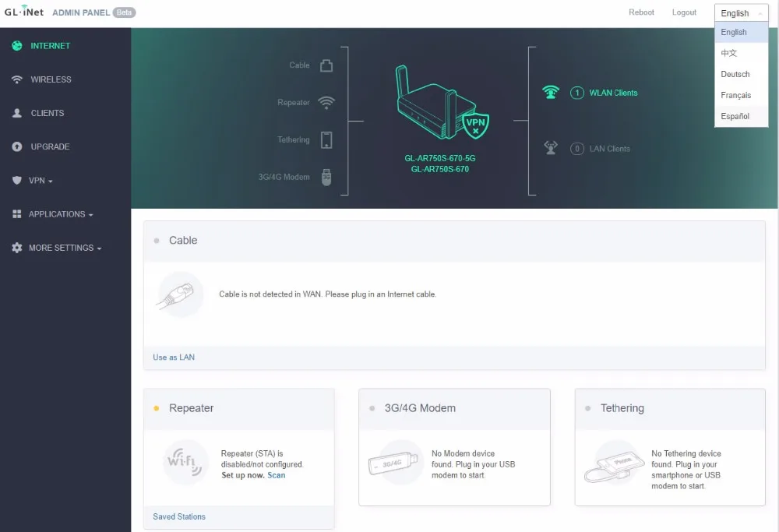Go to the Internet menu item
Screen dimensions: 779x532
click(50, 46)
